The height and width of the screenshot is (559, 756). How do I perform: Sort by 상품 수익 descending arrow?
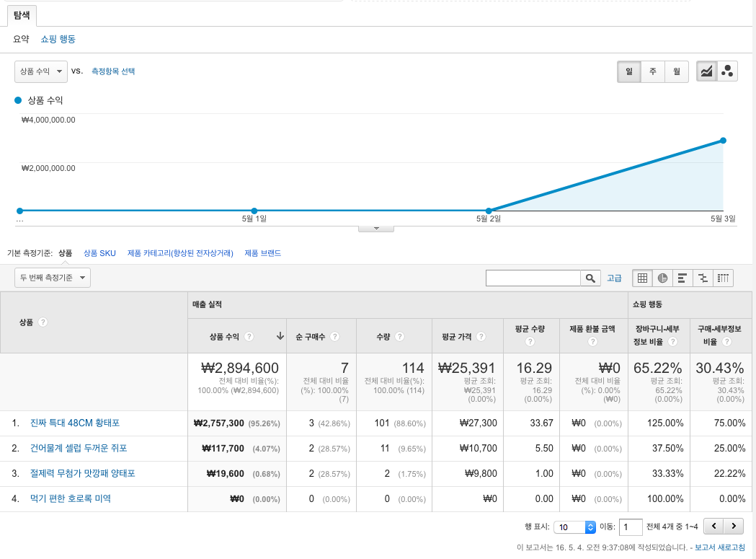(280, 336)
